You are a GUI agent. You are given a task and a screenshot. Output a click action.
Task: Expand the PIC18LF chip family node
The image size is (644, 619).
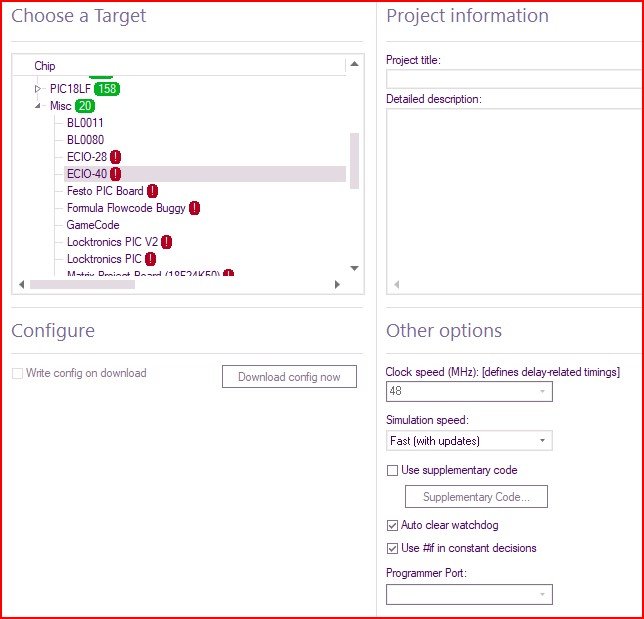(38, 89)
